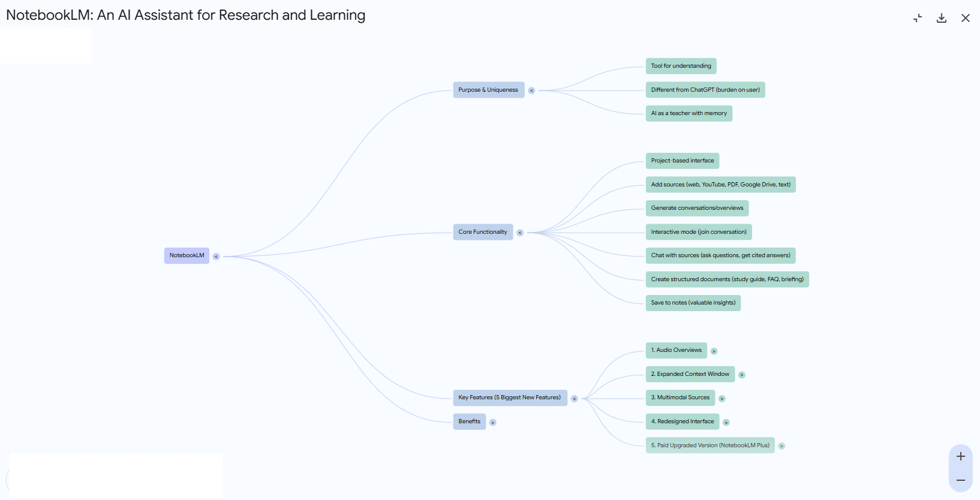Screen dimensions: 980x500
Task: Open the Generate conversations/overviews node
Action: pos(697,208)
